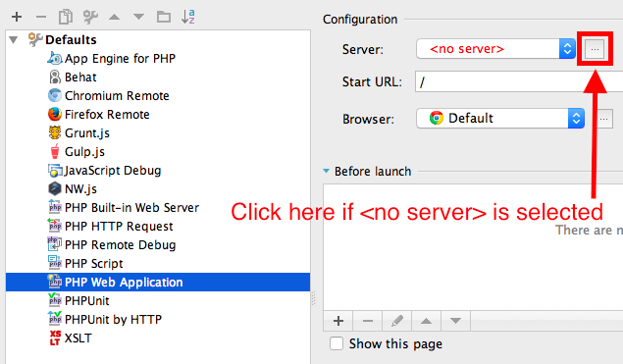Move configuration down with toolbar arrow
The image size is (623, 364).
[x=138, y=17]
